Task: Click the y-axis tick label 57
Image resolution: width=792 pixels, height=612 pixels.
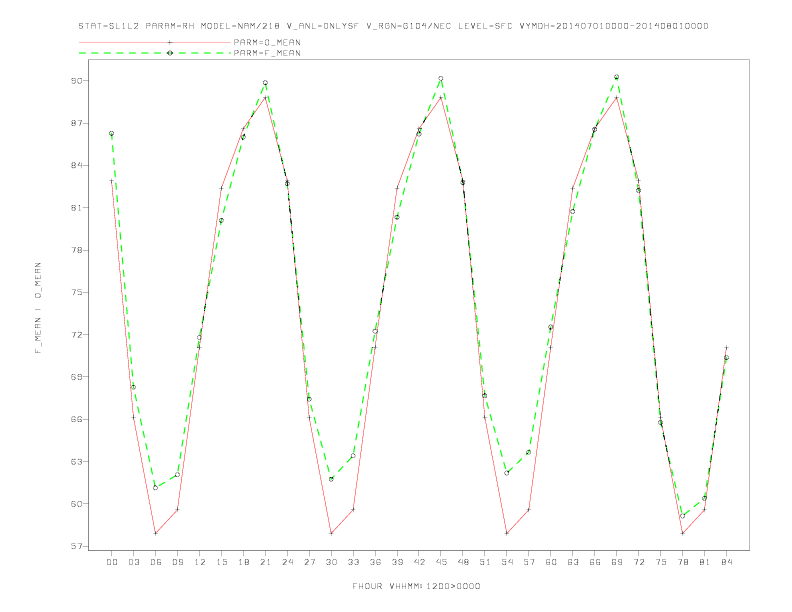Action: pyautogui.click(x=76, y=546)
